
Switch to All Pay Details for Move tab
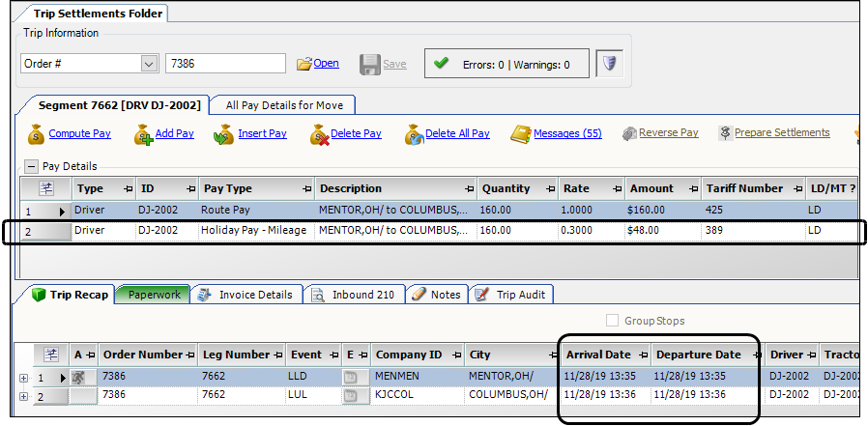coord(284,104)
